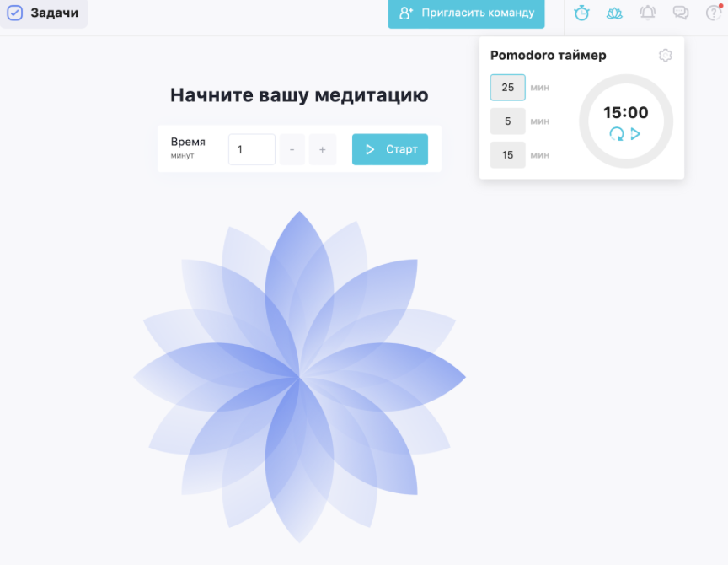728x565 pixels.
Task: Open the Pomodoro timer stopwatch icon
Action: coord(581,13)
